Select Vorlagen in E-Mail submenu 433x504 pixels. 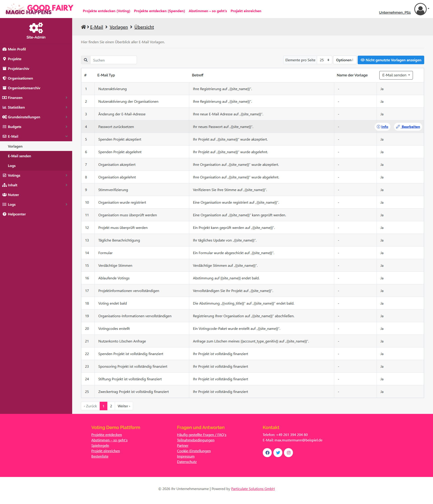pos(36,146)
